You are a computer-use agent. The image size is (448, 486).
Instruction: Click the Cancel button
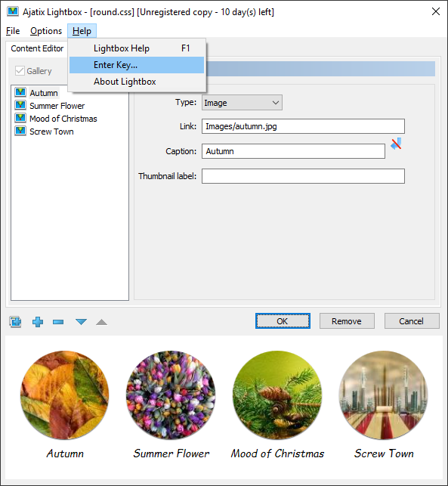tap(412, 320)
